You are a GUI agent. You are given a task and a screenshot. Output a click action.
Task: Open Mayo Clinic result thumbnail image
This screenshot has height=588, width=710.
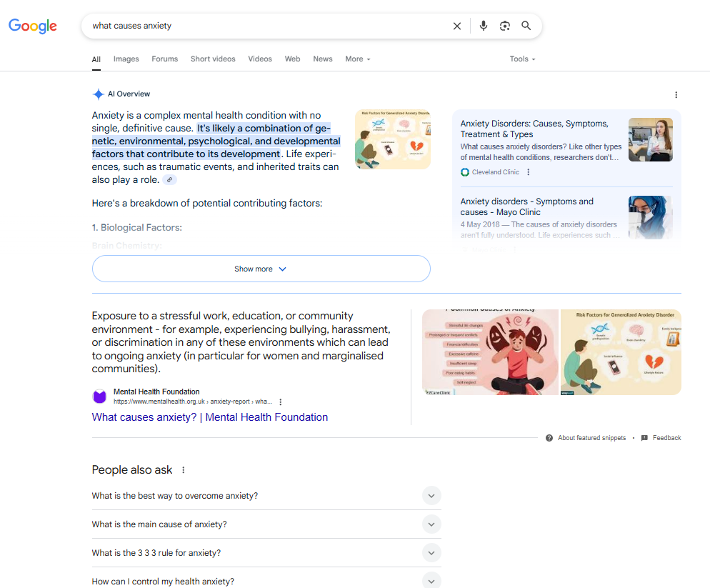tap(650, 217)
